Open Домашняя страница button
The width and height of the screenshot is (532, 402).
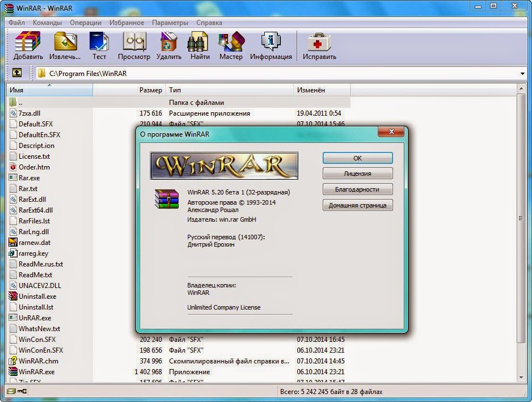[358, 205]
